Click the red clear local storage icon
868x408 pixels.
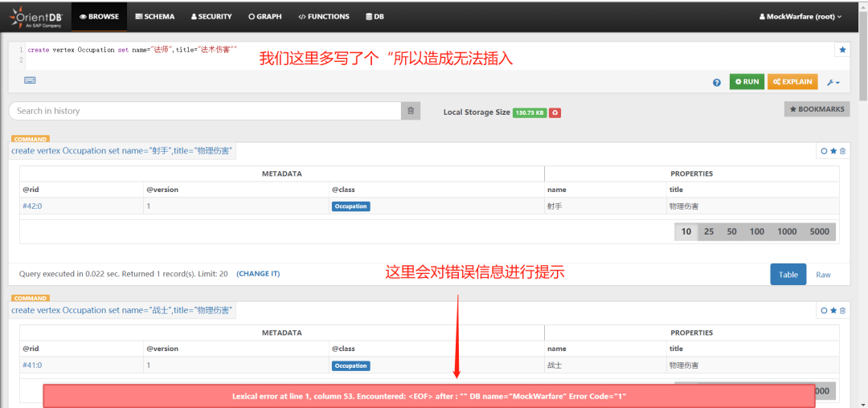pos(555,112)
